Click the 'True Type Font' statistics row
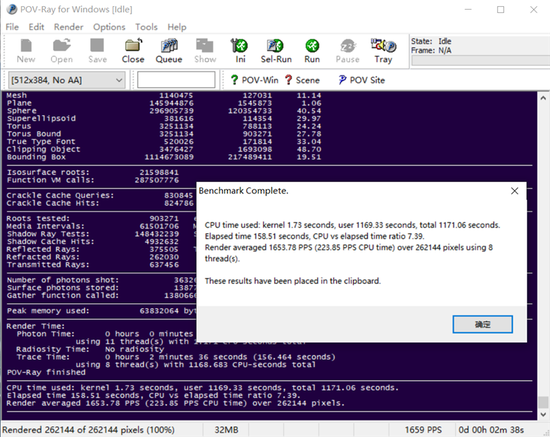Image resolution: width=550 pixels, height=437 pixels. 164,142
